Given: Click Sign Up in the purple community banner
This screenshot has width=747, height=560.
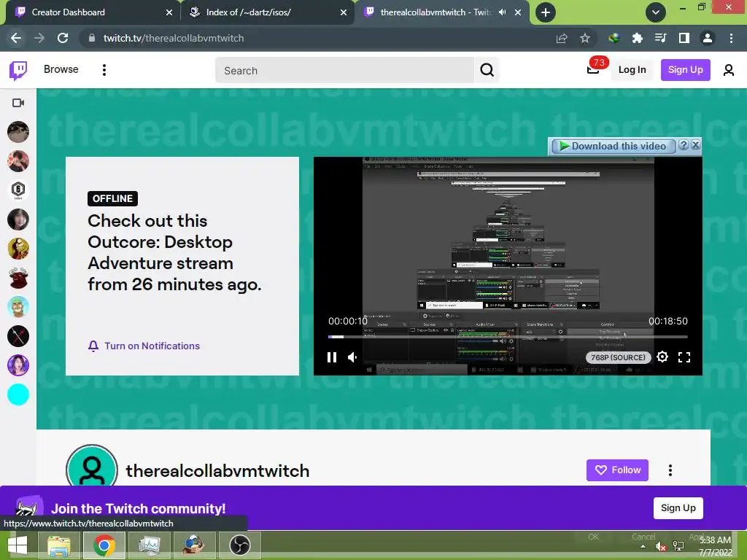Looking at the screenshot, I should coord(678,508).
